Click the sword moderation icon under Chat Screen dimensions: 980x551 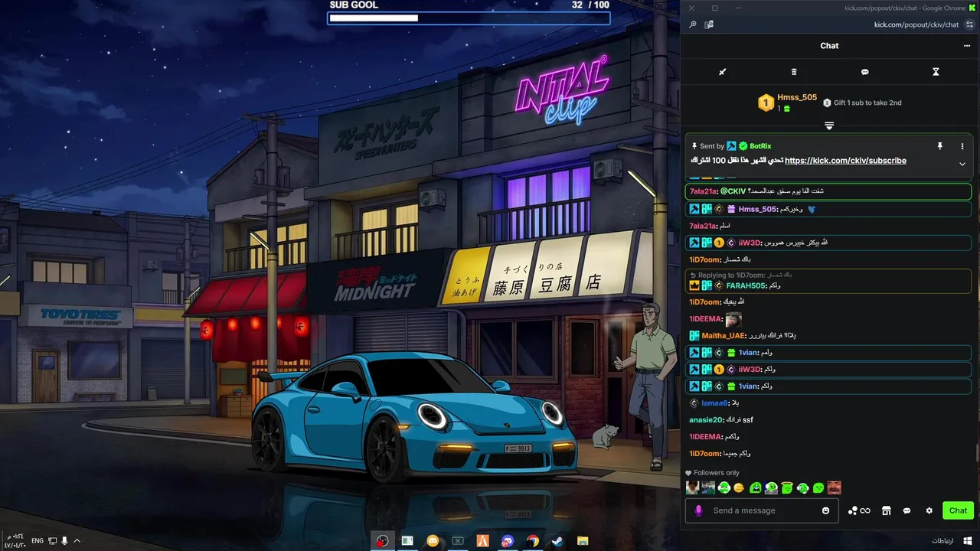(x=722, y=72)
